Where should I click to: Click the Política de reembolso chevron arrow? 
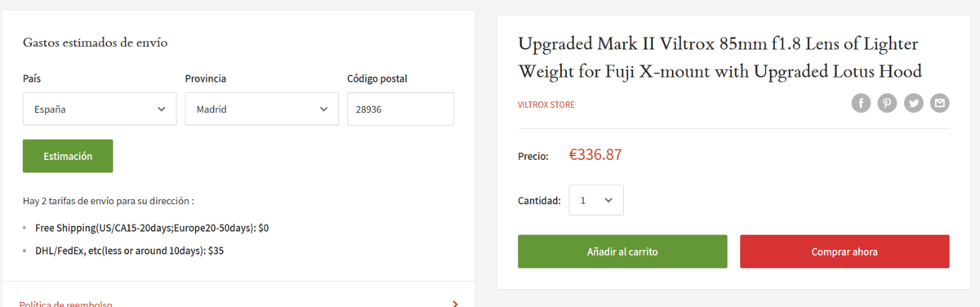coord(455,303)
